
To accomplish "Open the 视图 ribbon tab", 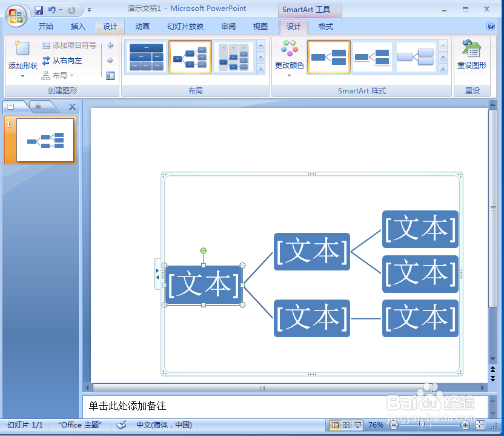I will 260,27.
